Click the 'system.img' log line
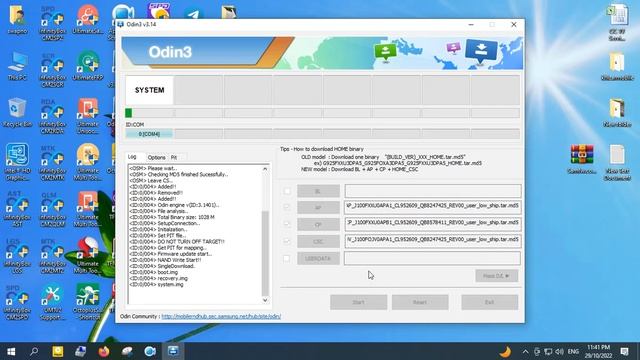 tap(156, 284)
